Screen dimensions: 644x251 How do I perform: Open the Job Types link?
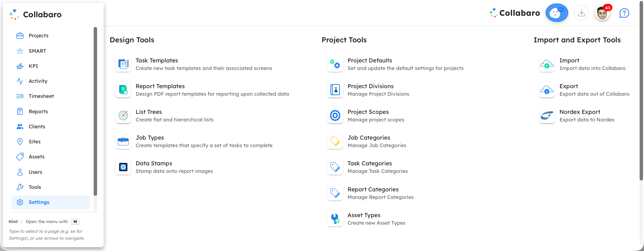click(150, 137)
